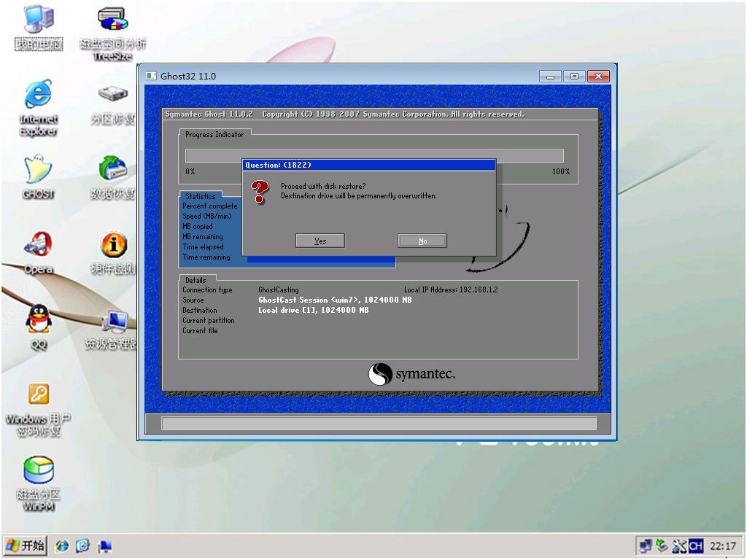Click 'GhostCast Session <win7>, 1024000 MB' source

coord(335,300)
